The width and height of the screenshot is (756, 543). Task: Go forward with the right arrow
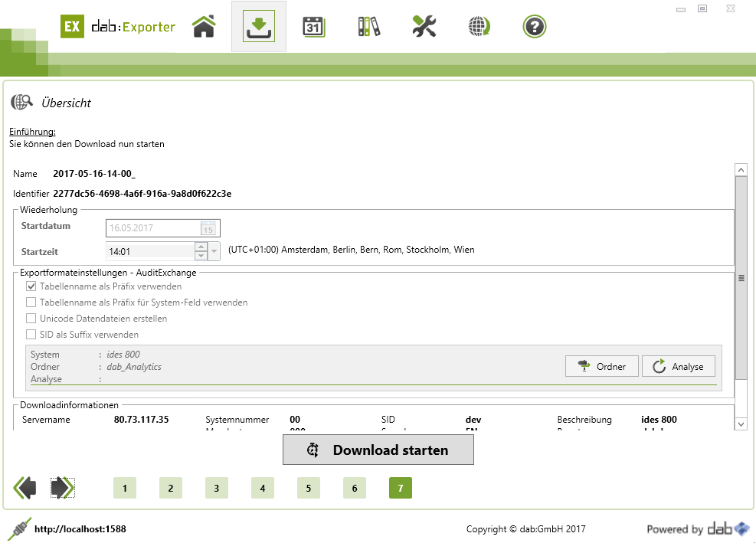[63, 488]
